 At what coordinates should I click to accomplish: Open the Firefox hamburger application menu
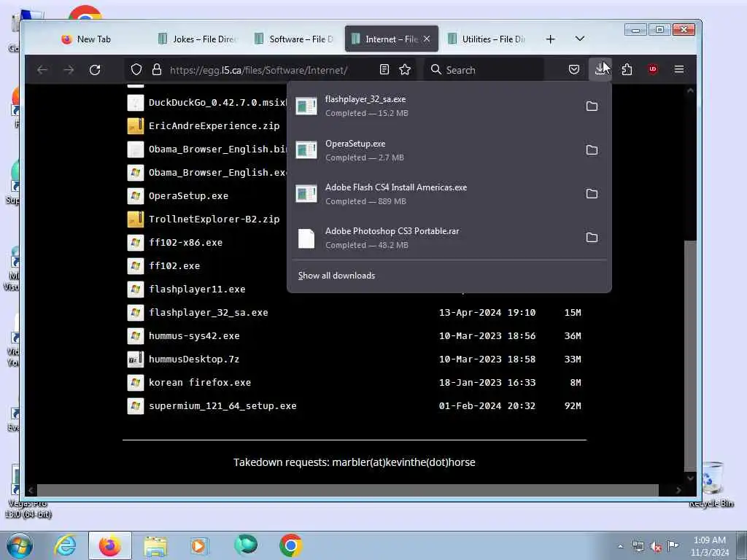click(679, 69)
